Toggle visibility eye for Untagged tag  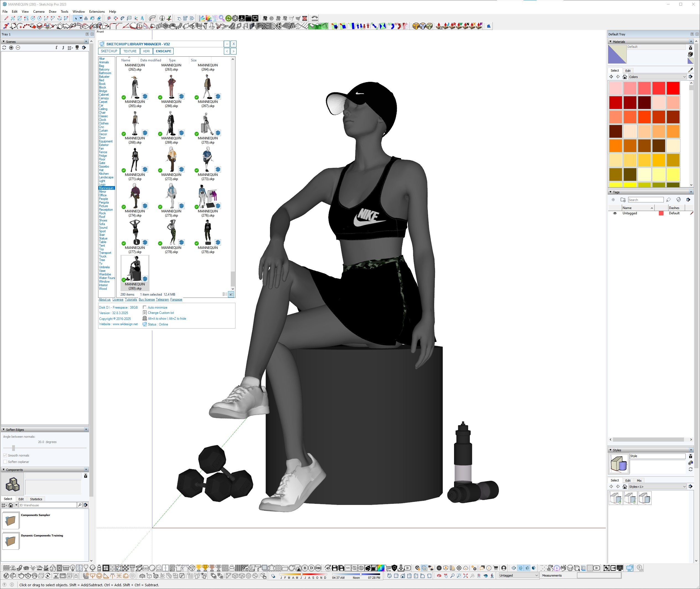(615, 213)
